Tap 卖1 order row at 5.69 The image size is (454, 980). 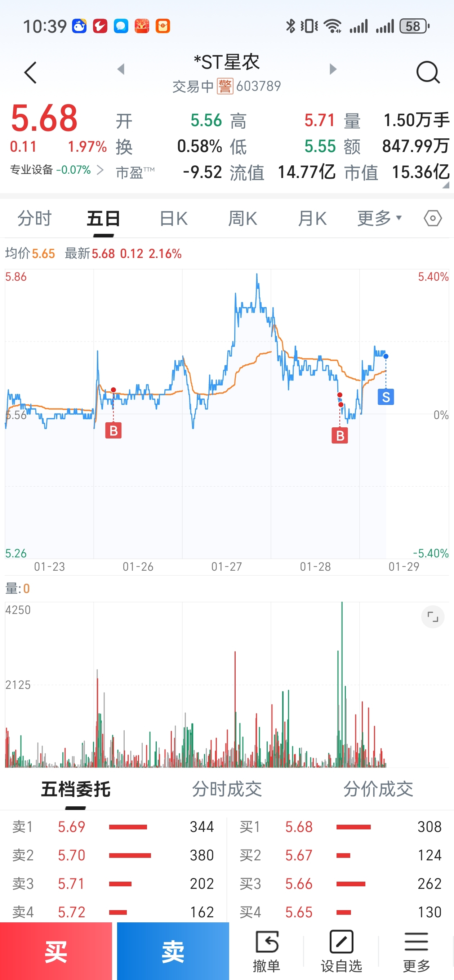(113, 827)
